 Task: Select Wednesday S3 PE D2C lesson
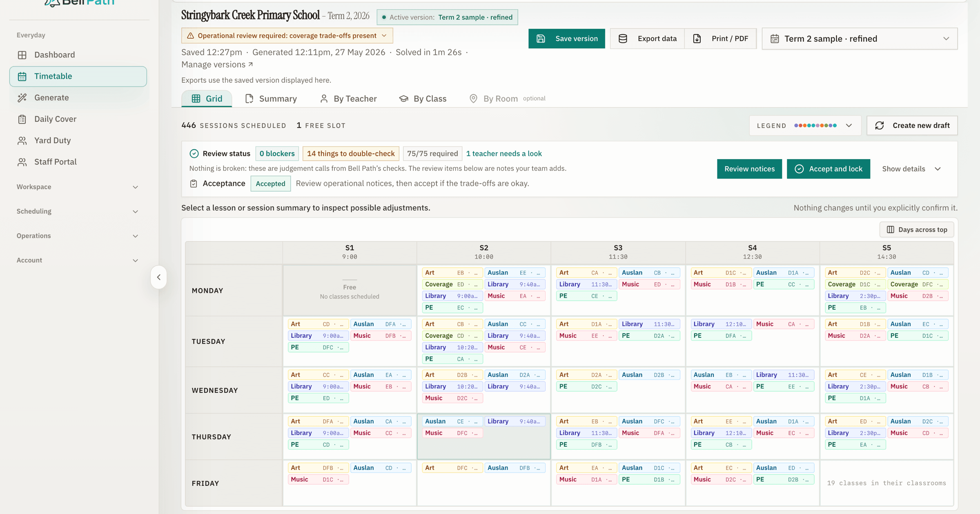pos(586,386)
